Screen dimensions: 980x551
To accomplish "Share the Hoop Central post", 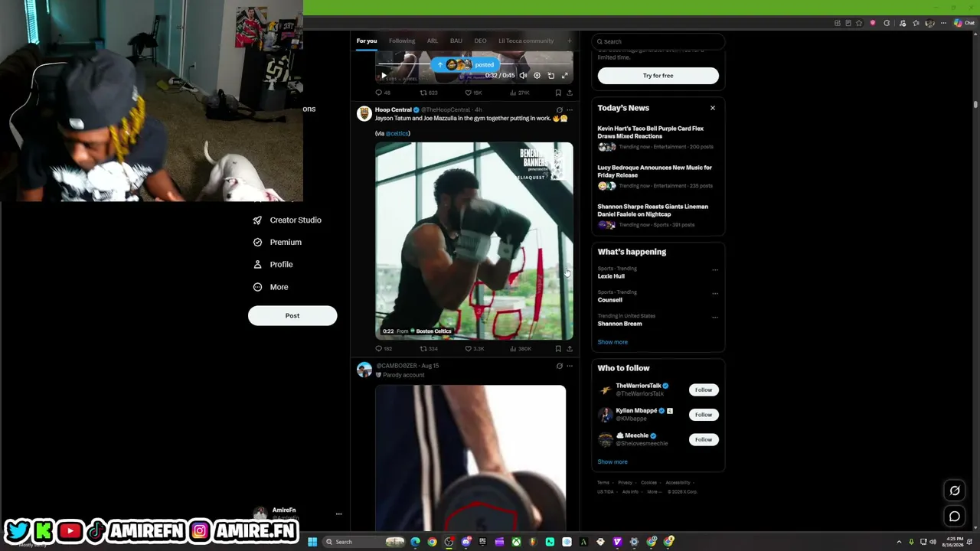I will pos(569,349).
